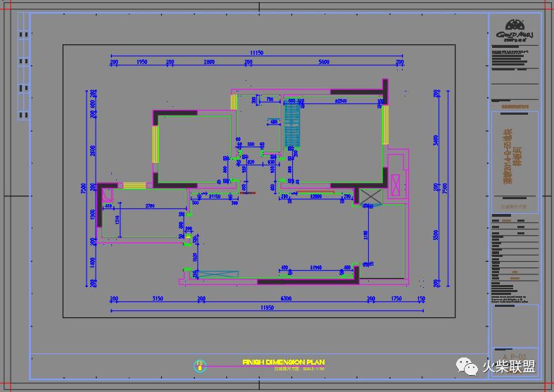The height and width of the screenshot is (392, 554).
Task: Click the 150 dimension at bottom chain end
Action: [x=421, y=298]
